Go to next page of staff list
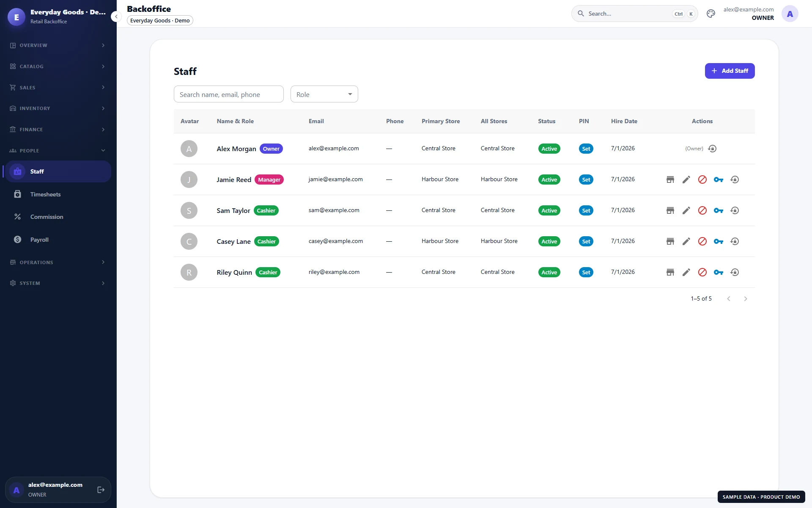The height and width of the screenshot is (508, 812). pos(746,299)
